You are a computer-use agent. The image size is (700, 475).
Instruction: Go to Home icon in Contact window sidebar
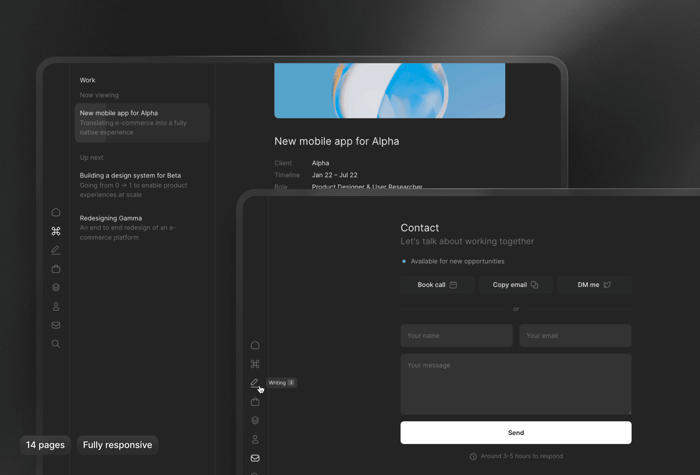point(255,345)
